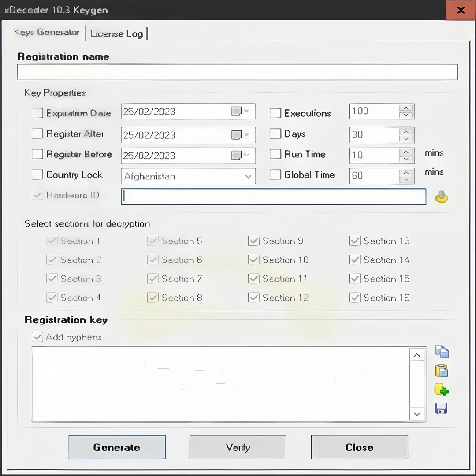Uncheck Section 14 checkbox
476x476 pixels.
click(354, 260)
